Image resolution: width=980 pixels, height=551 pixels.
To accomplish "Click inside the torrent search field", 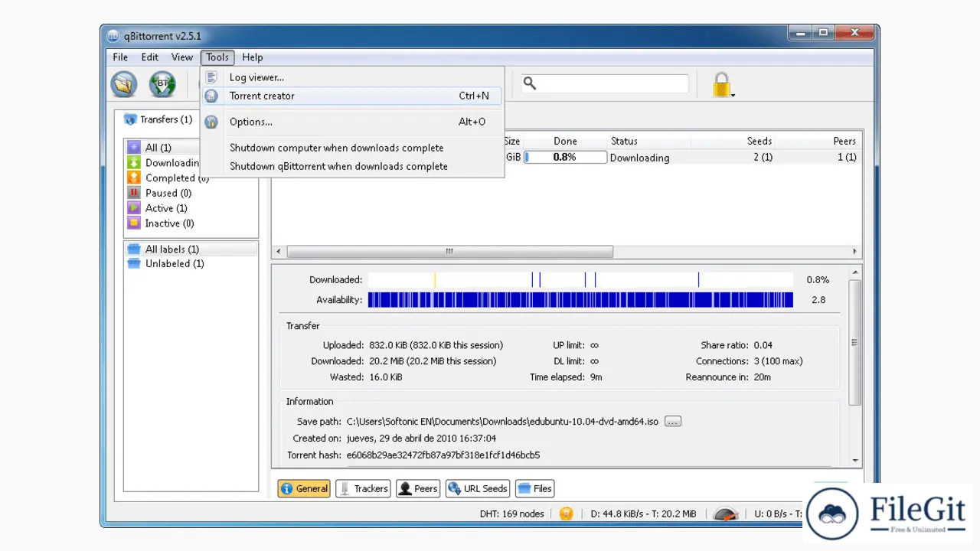I will pos(605,83).
